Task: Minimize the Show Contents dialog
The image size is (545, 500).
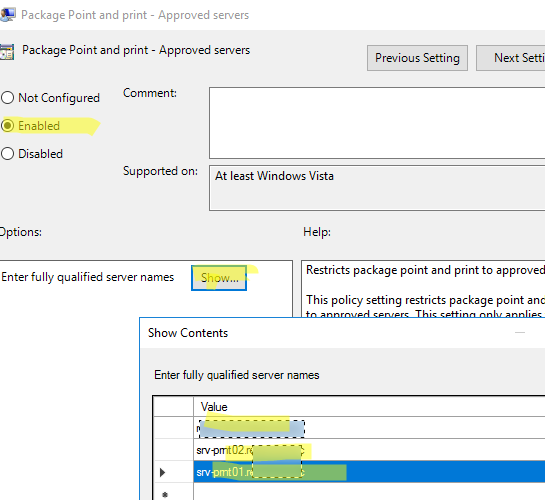Action: (x=520, y=333)
